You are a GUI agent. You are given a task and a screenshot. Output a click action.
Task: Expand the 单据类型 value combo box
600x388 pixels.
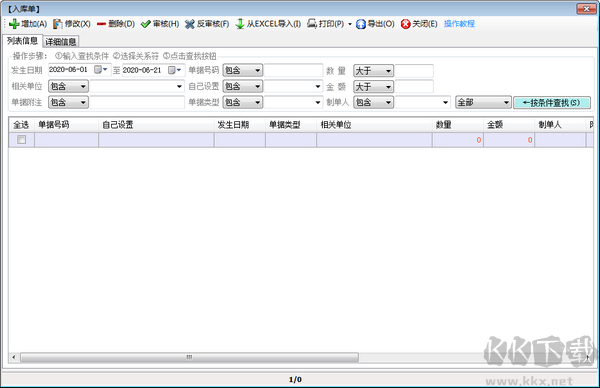[318, 103]
